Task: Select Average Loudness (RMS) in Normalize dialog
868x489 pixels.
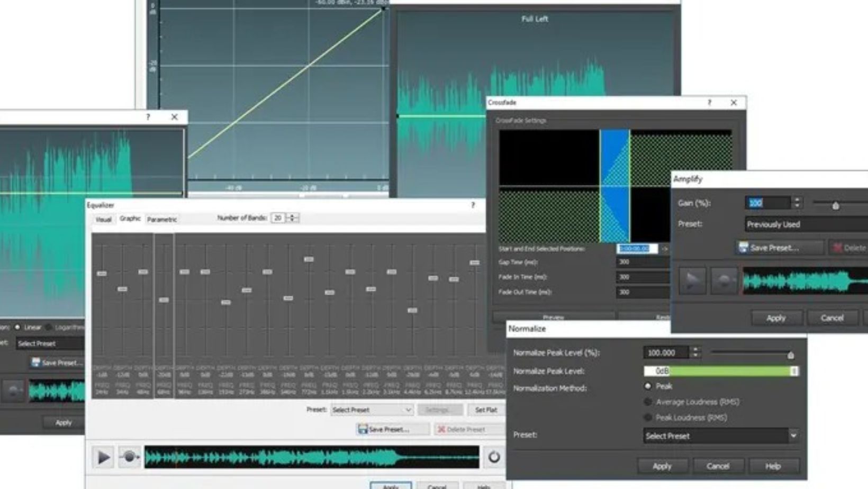Action: pyautogui.click(x=648, y=402)
